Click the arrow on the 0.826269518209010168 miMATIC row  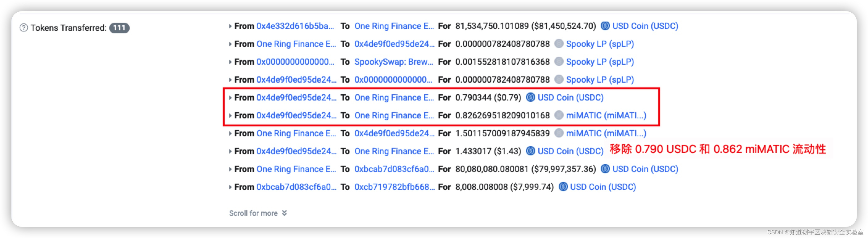(x=230, y=115)
